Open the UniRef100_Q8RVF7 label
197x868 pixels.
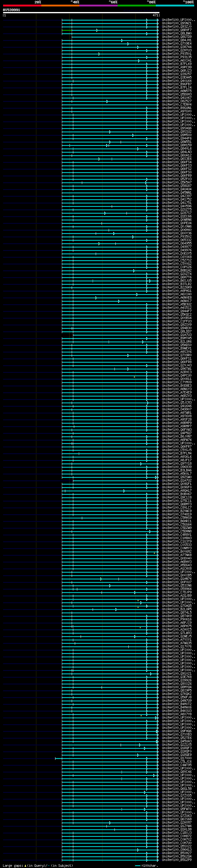coord(177,30)
